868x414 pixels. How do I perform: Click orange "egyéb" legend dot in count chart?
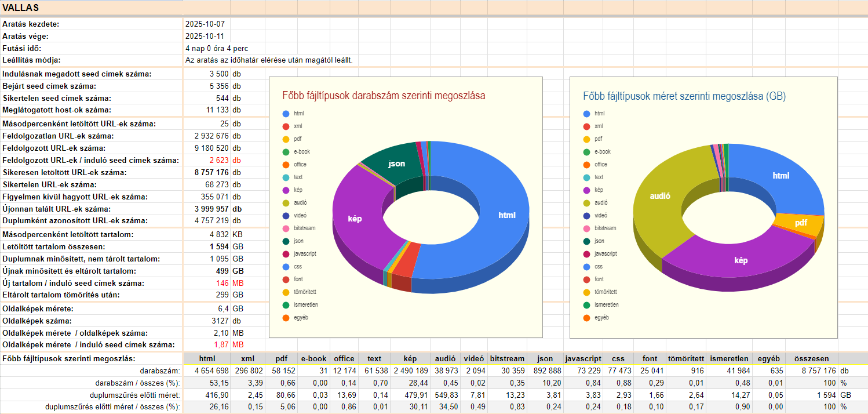286,318
